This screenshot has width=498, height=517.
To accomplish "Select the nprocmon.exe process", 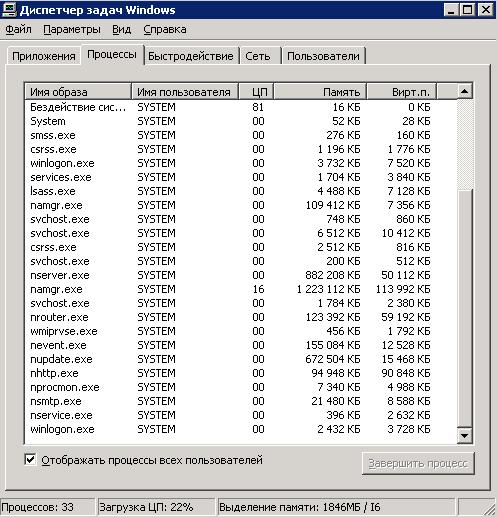I will (241, 387).
